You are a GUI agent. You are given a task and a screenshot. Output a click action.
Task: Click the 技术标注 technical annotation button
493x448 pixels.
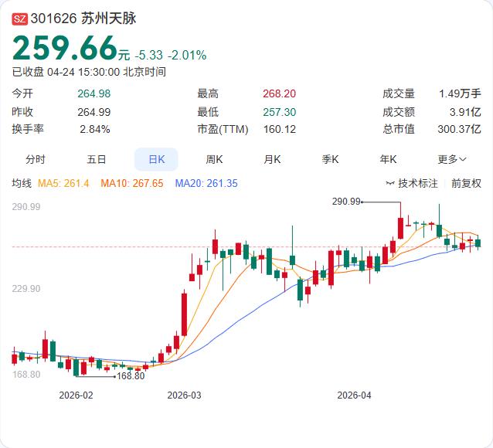[412, 183]
